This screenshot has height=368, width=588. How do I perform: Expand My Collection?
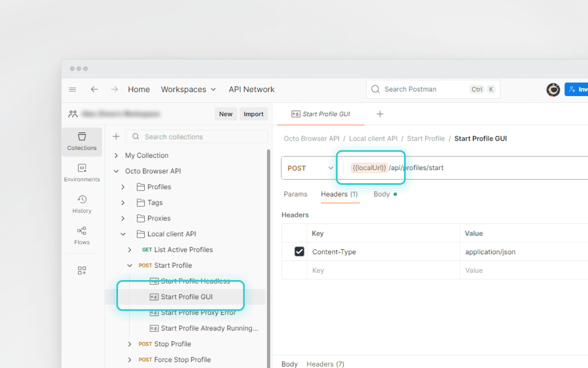tap(116, 155)
